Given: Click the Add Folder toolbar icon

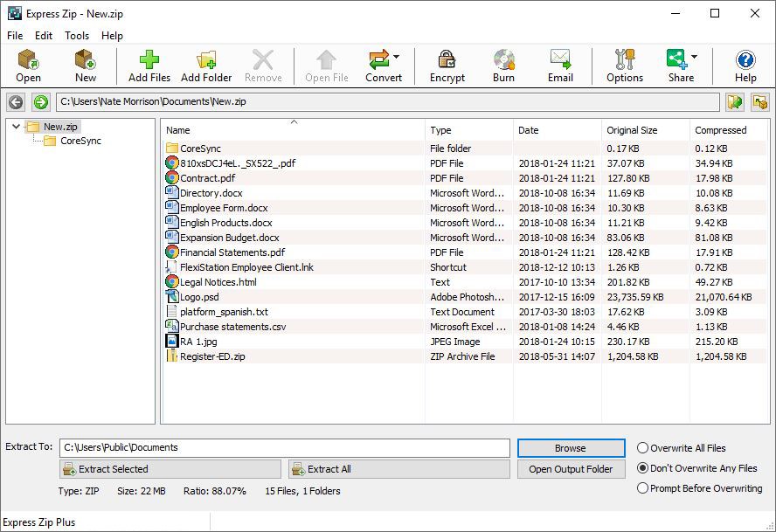Looking at the screenshot, I should pyautogui.click(x=206, y=60).
